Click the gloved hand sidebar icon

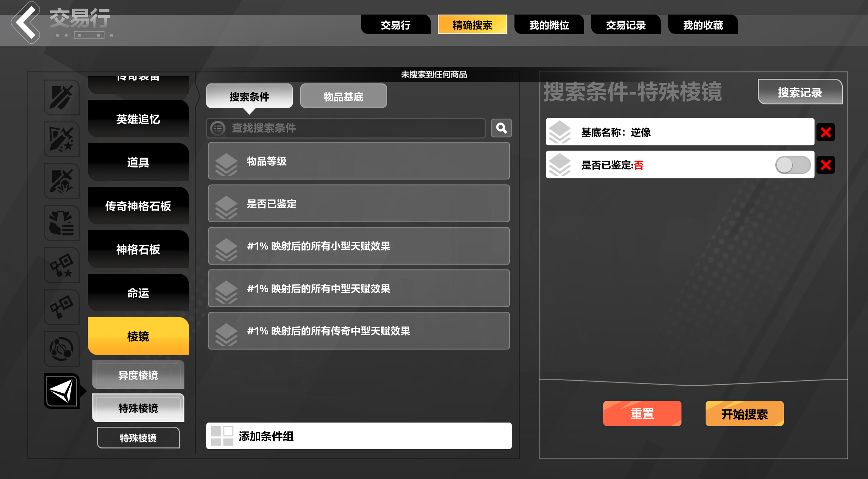[x=61, y=223]
